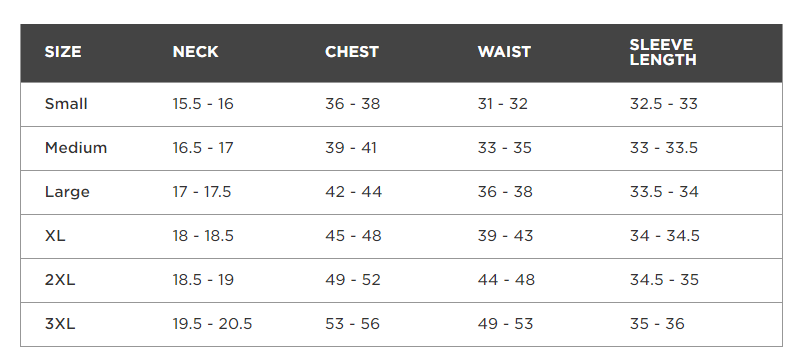Screen dimensions: 801x363
Task: Select the XL size row label
Action: pyautogui.click(x=55, y=236)
